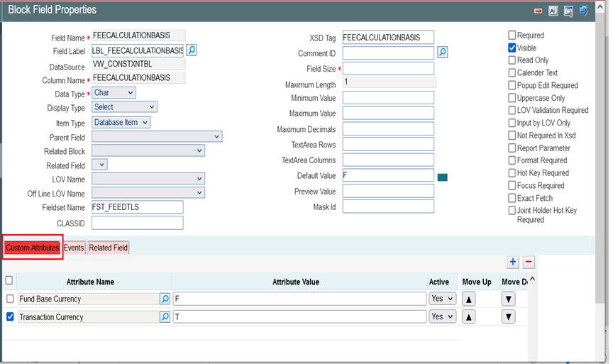Tick Focus Required checkbox
The width and height of the screenshot is (613, 364).
click(512, 185)
